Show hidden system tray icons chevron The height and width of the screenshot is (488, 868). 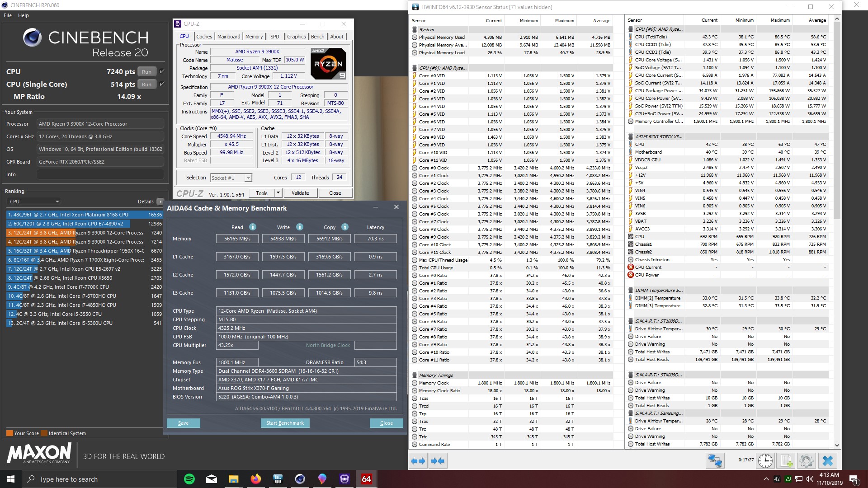[766, 479]
